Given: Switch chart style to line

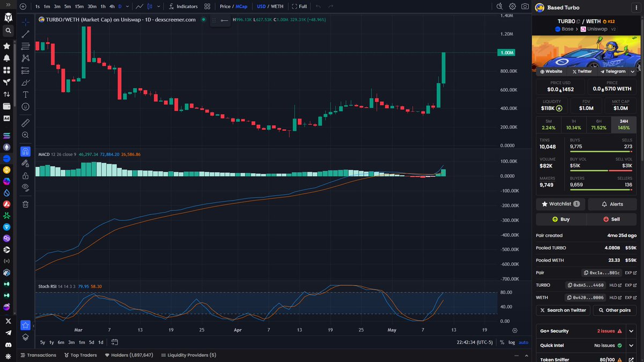Looking at the screenshot, I should tap(140, 6).
